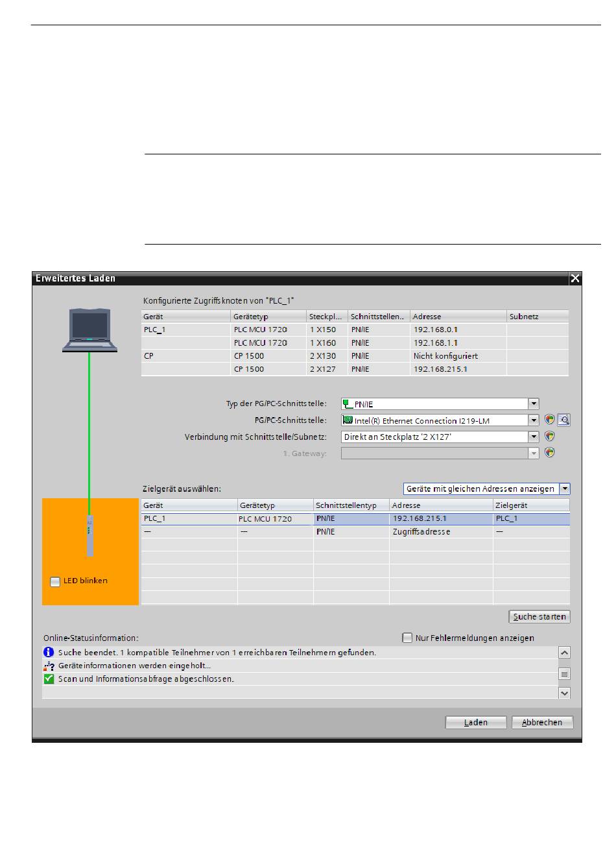616x844 pixels.
Task: Open the Typ der PG/PC-Schnittstelle dropdown
Action: click(x=534, y=404)
